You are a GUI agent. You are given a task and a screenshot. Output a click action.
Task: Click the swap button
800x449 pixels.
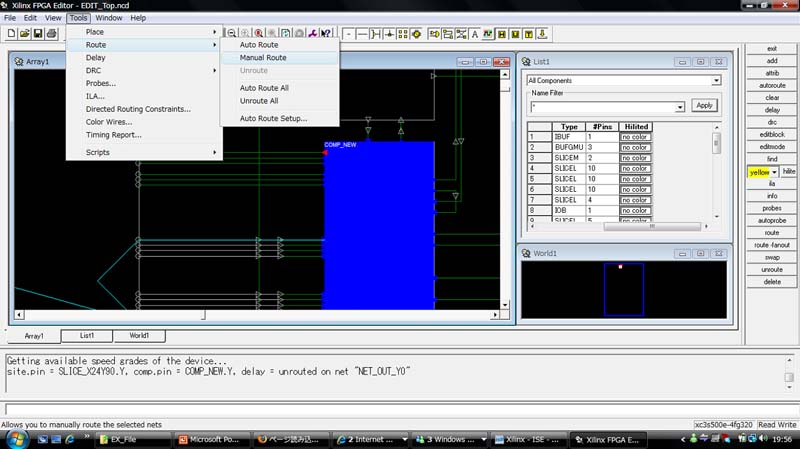pos(772,257)
